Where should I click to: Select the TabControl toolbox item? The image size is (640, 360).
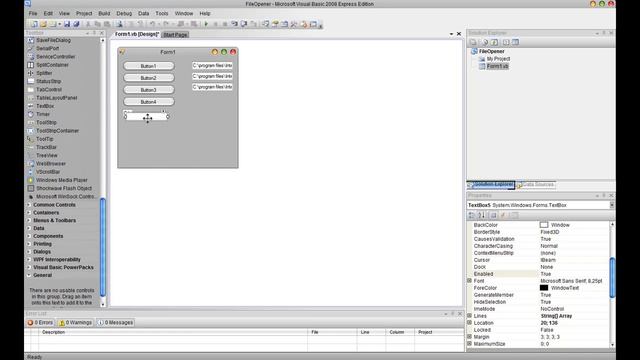click(x=49, y=89)
